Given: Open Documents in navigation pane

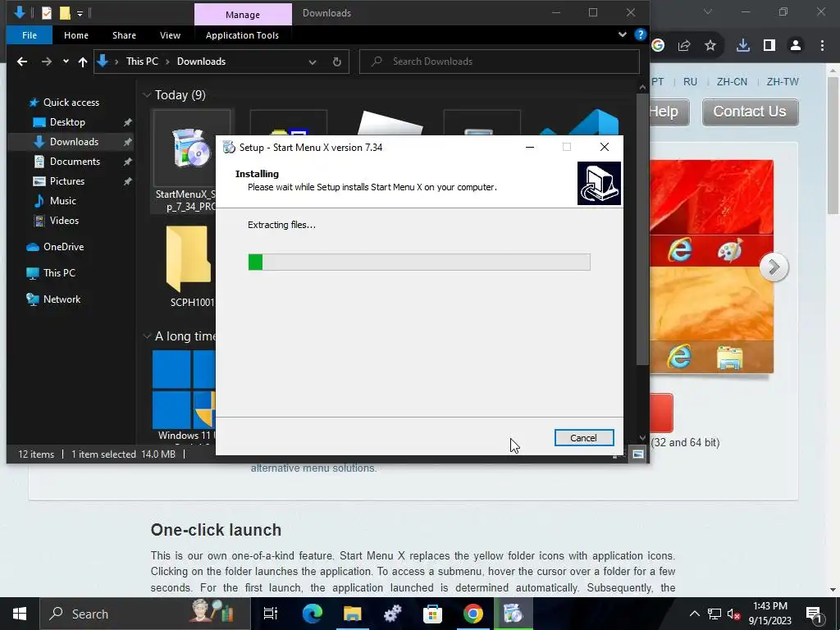Looking at the screenshot, I should point(75,162).
